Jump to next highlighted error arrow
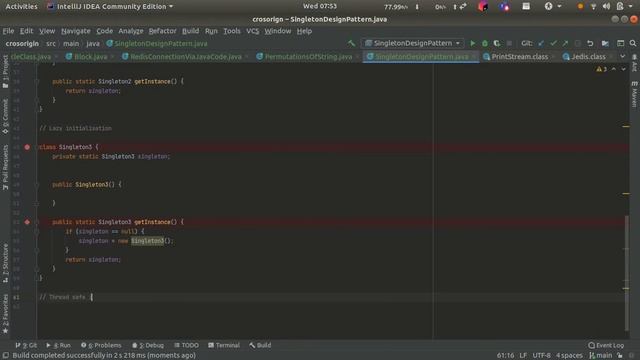640x360 pixels. coord(623,69)
